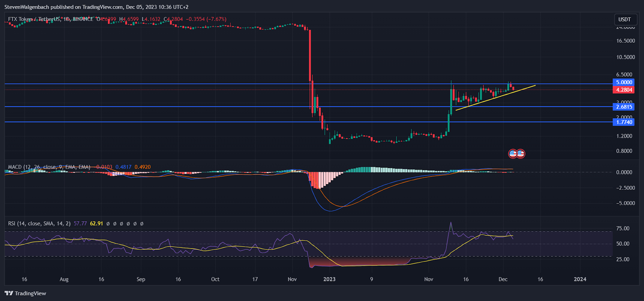Click the 17 date label on time axis

pos(255,279)
